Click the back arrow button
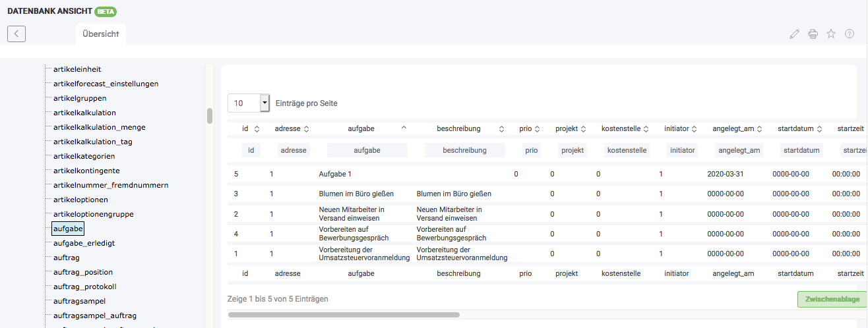Screen dimensions: 868x328 click(x=16, y=34)
